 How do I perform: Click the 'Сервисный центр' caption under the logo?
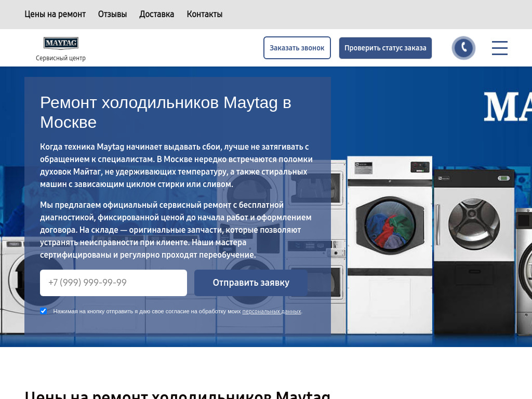[61, 58]
